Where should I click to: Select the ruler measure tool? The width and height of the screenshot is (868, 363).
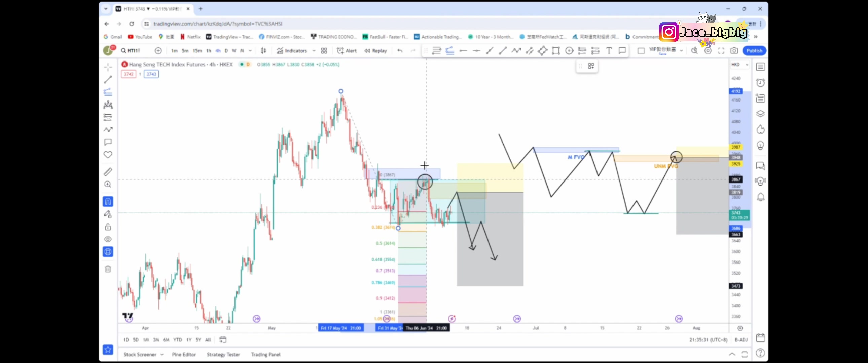click(108, 172)
